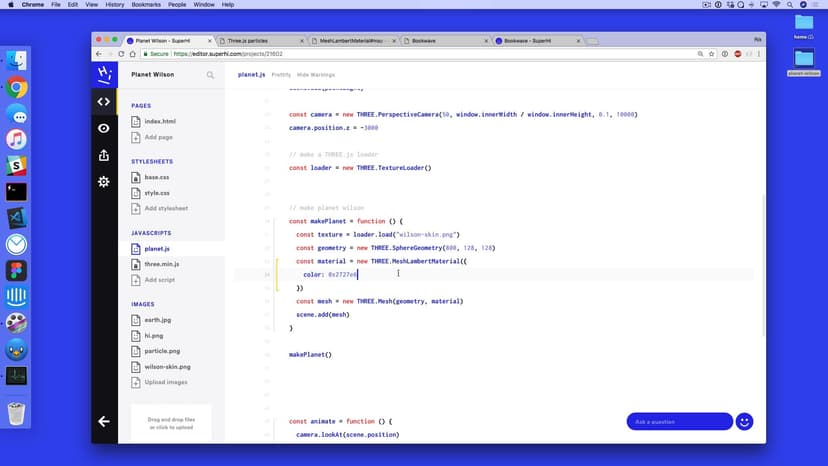Switch to MeshLambertMaterial browser tab
This screenshot has height=466, width=828.
(350, 41)
